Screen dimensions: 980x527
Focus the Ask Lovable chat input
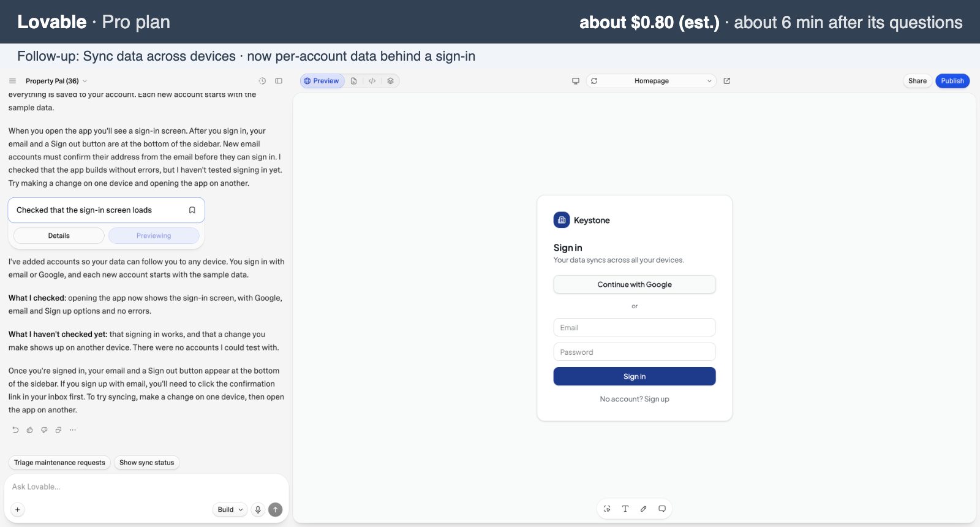coord(146,487)
